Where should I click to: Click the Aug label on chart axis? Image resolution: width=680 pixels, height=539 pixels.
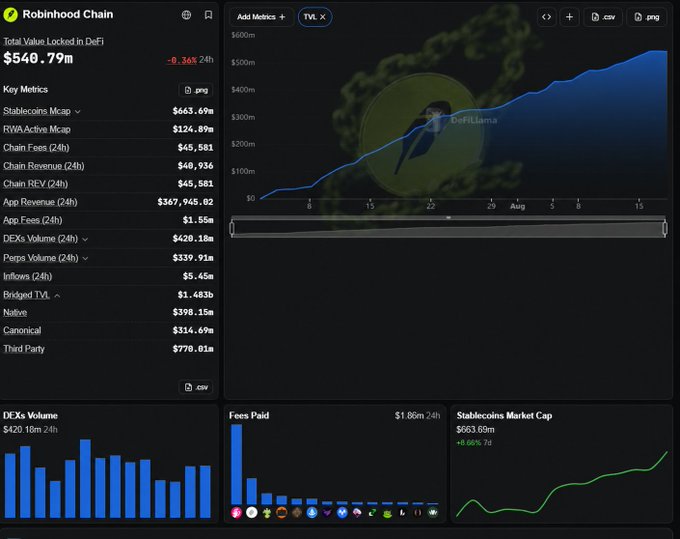(x=517, y=206)
